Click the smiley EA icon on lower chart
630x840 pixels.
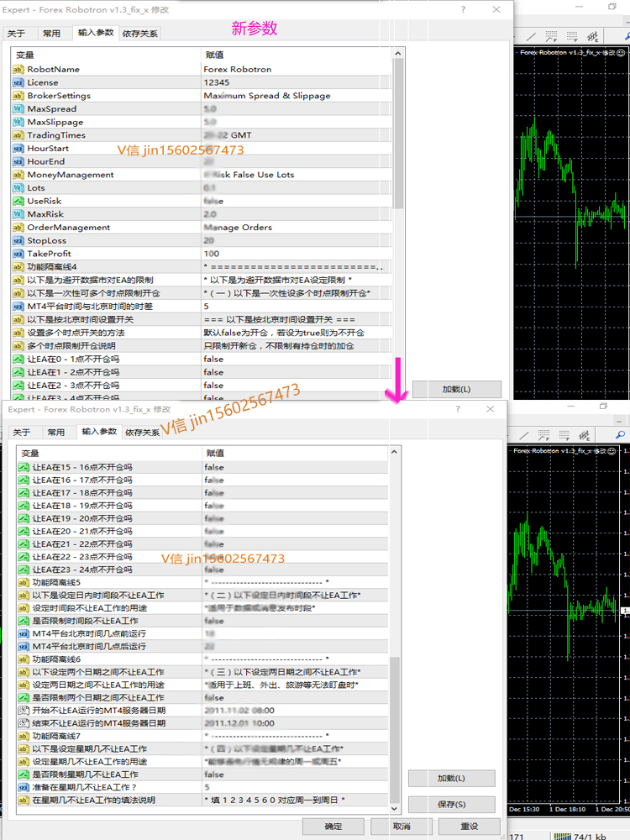(x=613, y=451)
